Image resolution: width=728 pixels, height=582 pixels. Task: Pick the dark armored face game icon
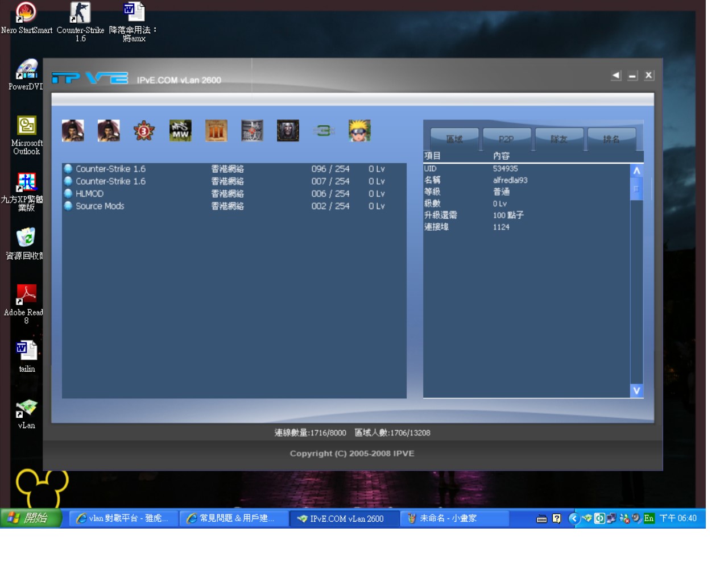point(288,131)
